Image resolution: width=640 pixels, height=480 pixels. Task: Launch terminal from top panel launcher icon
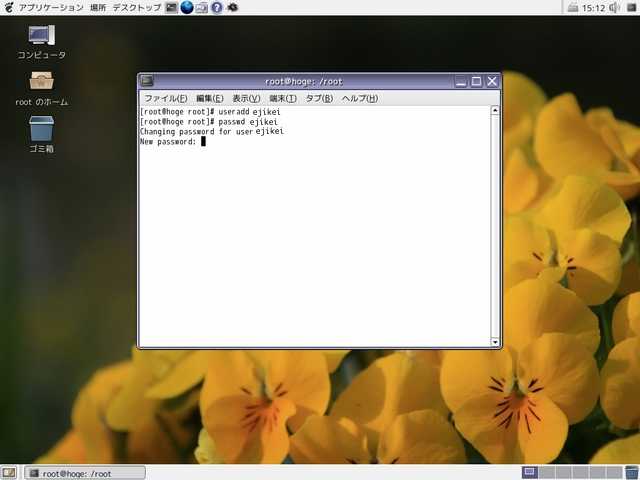point(171,7)
